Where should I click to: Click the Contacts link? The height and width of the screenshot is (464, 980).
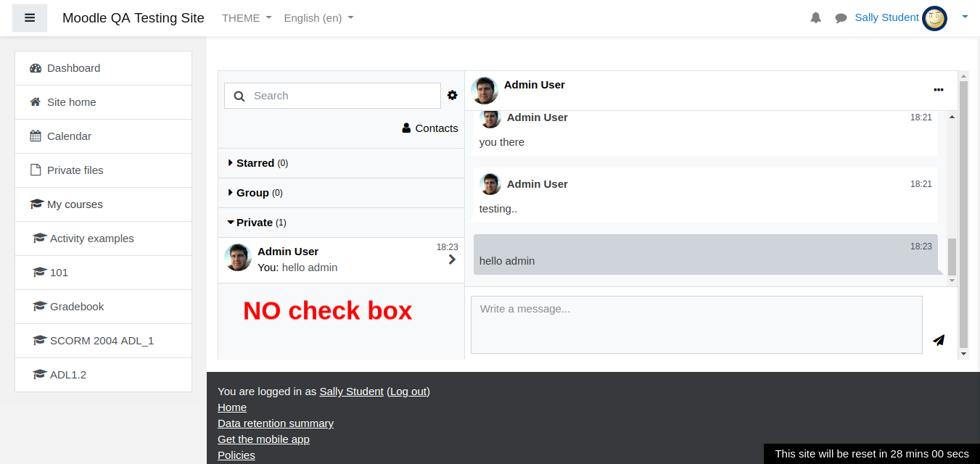tap(430, 128)
